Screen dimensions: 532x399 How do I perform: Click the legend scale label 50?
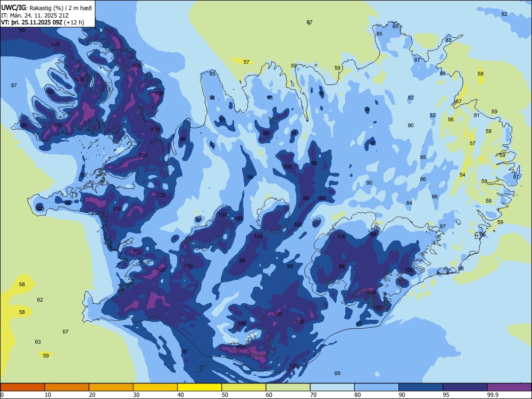(x=225, y=395)
